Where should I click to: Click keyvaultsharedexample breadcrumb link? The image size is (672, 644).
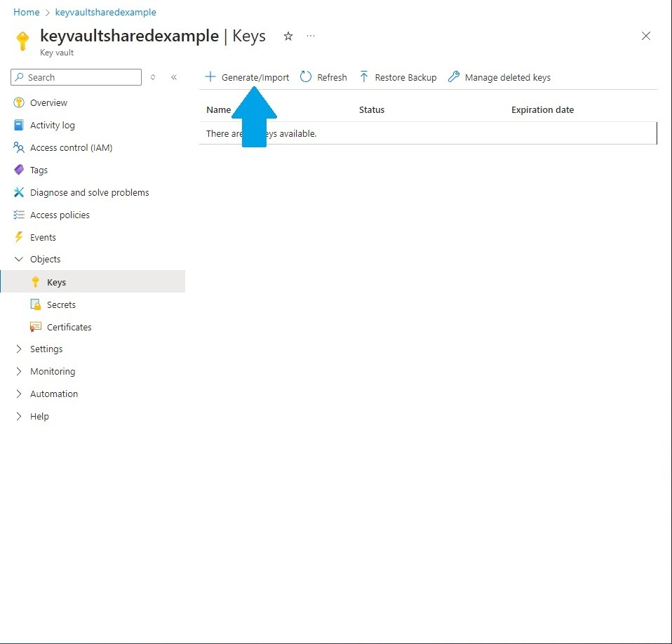coord(105,12)
